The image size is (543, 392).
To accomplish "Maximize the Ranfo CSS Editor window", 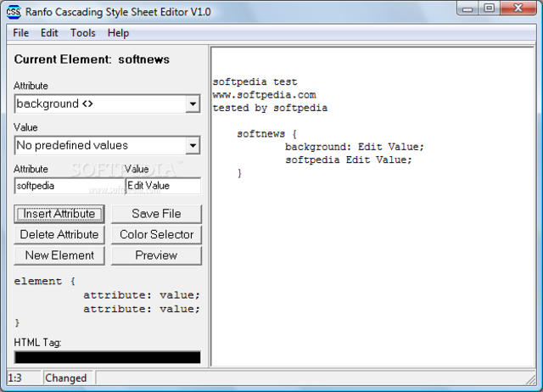I will click(x=489, y=8).
